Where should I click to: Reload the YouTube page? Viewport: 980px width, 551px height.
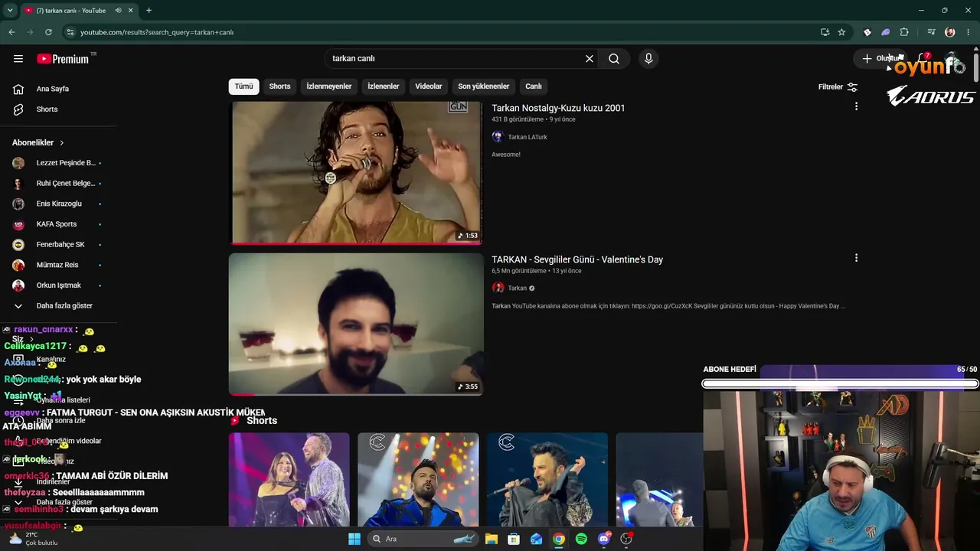48,32
